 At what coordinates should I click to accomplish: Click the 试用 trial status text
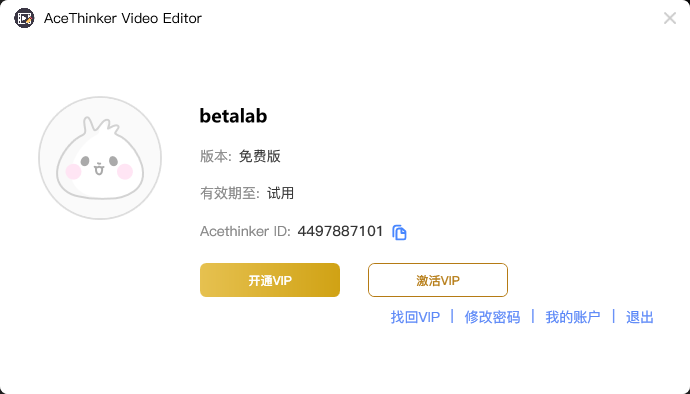280,193
